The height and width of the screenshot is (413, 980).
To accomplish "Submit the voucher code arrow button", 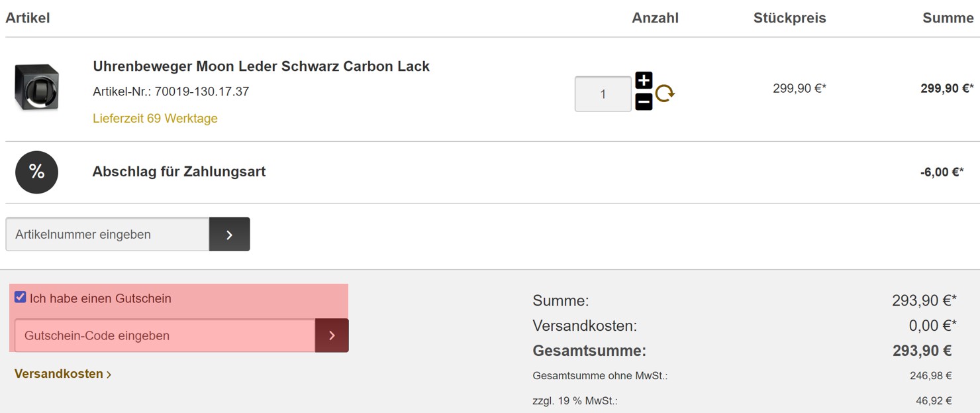I will point(332,335).
